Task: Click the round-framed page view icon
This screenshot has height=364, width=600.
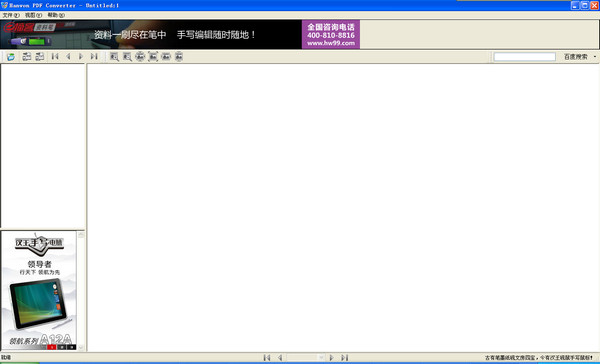Action: 140,57
